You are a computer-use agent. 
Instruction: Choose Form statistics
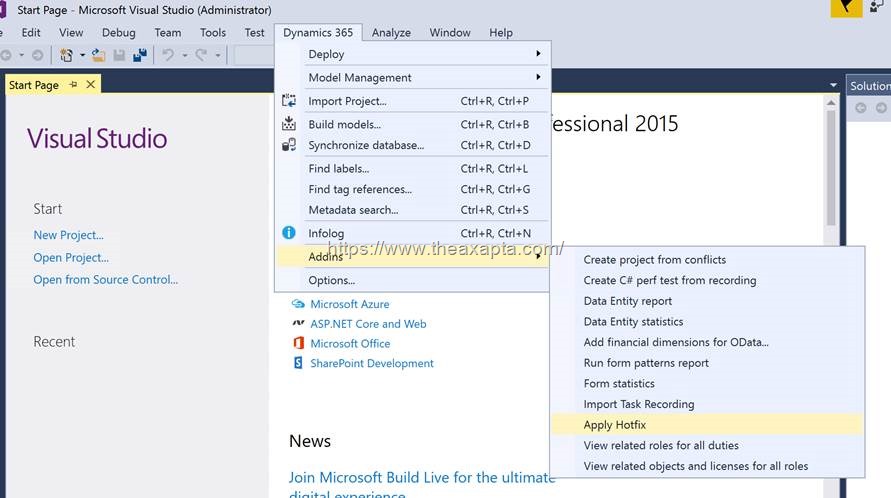707,383
